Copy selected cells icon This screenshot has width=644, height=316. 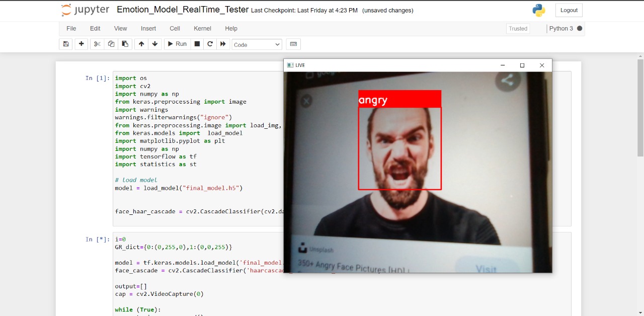pos(111,44)
